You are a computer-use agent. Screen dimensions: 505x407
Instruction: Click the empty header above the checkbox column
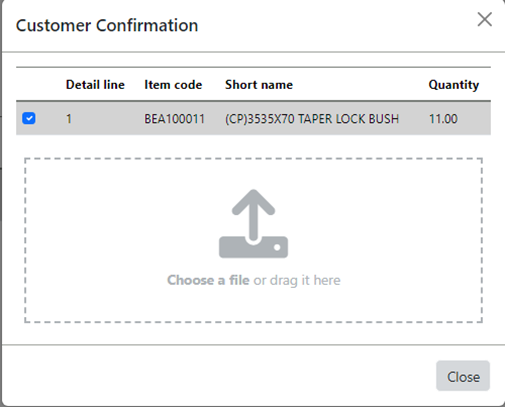(37, 85)
